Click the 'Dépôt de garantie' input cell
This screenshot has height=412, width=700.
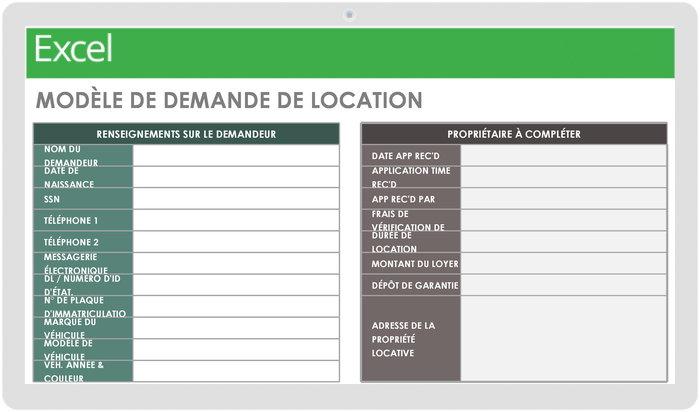point(564,285)
